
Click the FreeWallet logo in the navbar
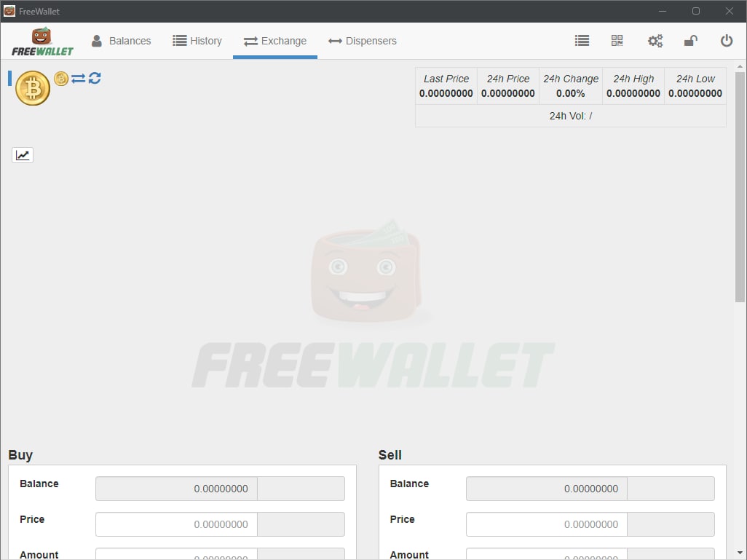[x=42, y=42]
